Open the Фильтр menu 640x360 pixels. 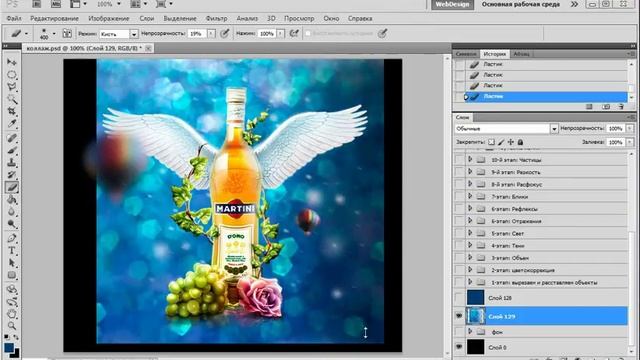tap(216, 18)
